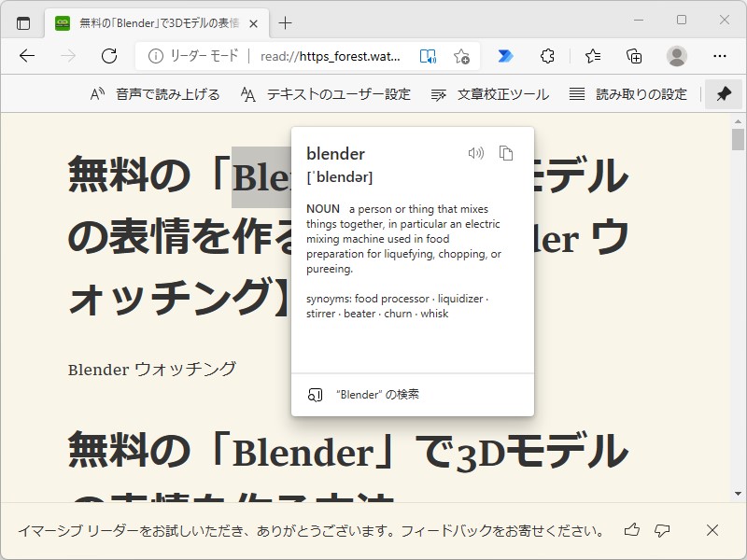Image resolution: width=747 pixels, height=560 pixels.
Task: Open the browser profile avatar
Action: click(679, 56)
